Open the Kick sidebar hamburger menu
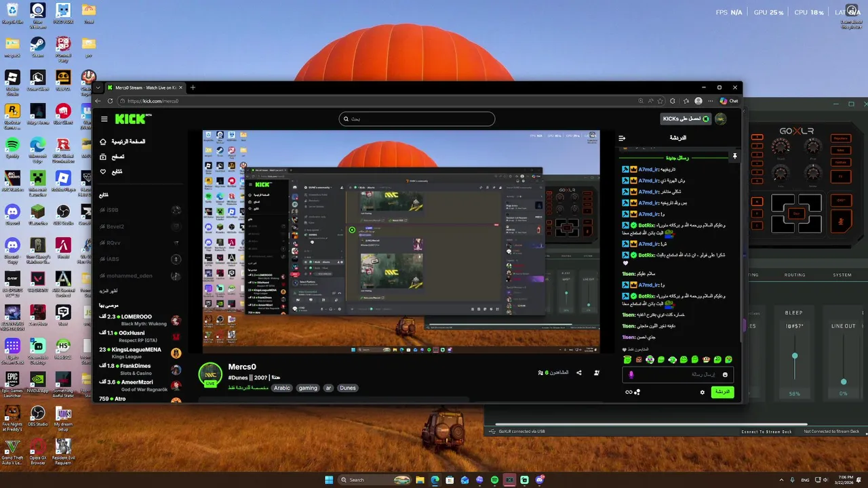 [x=104, y=119]
